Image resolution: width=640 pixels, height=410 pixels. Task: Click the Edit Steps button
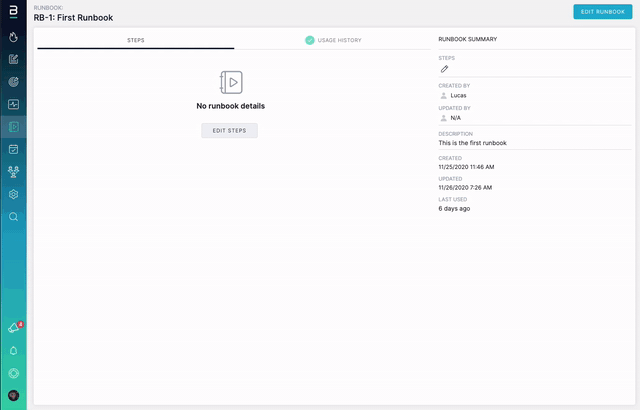coord(229,131)
